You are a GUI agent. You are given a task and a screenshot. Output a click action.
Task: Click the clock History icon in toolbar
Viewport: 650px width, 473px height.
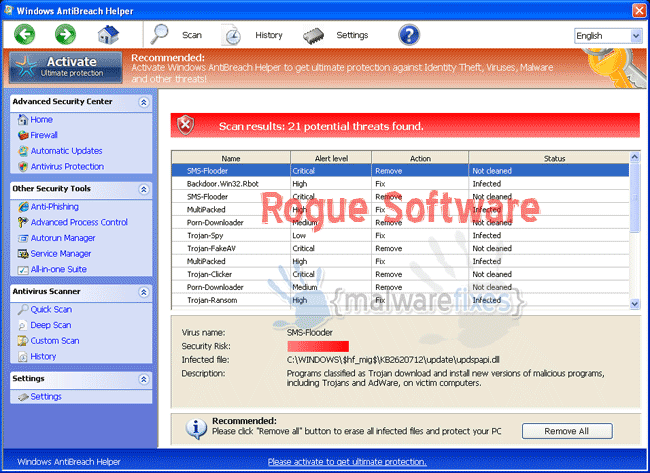click(x=231, y=35)
